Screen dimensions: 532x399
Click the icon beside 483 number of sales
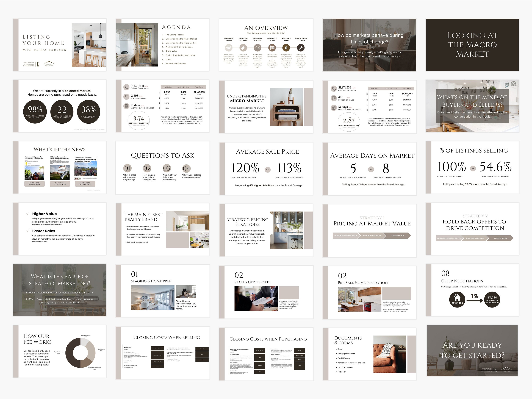334,98
